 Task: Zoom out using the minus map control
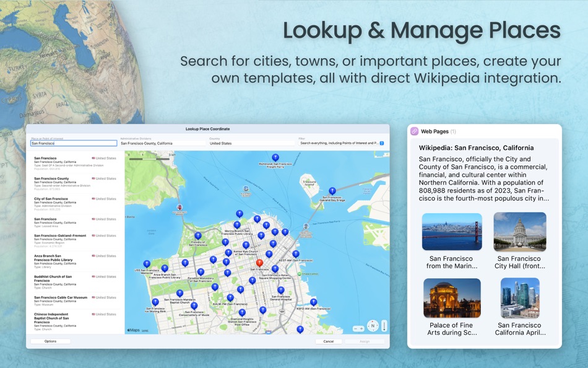pyautogui.click(x=355, y=327)
